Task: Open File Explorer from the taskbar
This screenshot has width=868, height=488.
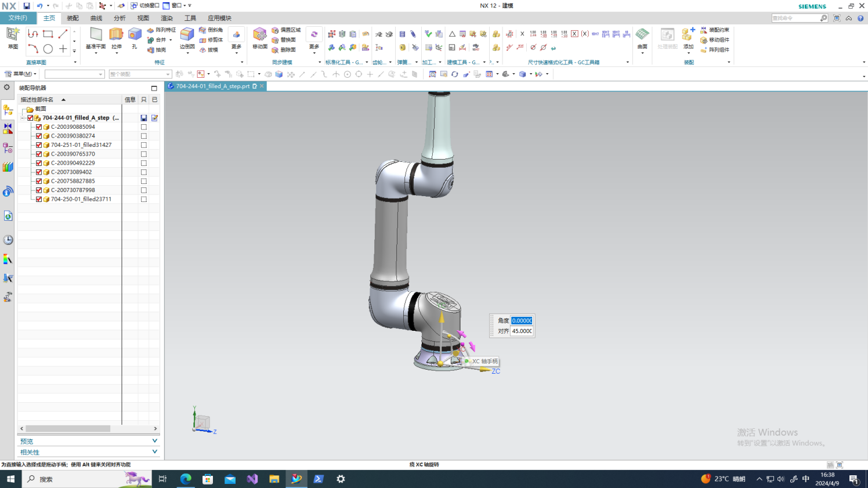Action: 274,479
